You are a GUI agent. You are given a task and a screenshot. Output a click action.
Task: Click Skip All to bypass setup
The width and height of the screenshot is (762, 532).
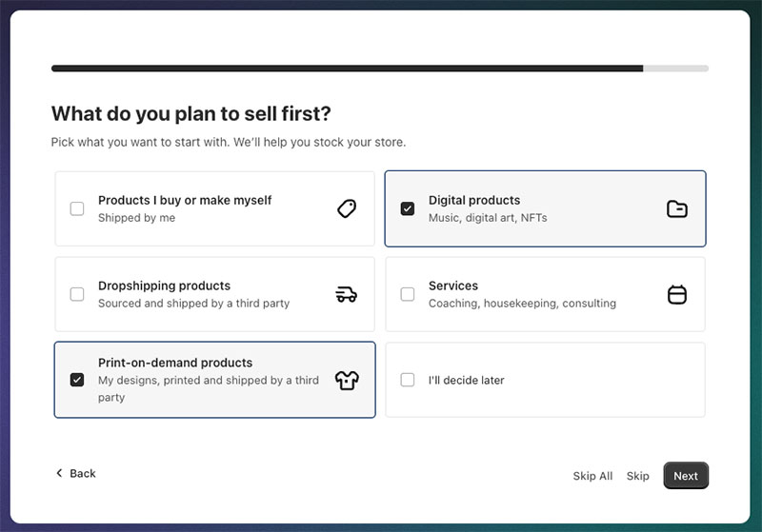(x=592, y=476)
